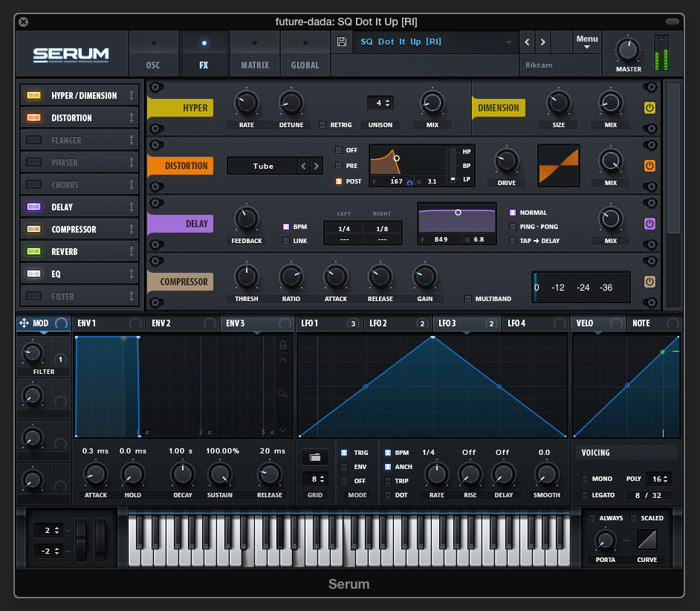700x611 pixels.
Task: Disable the Reverb in the FX rack
Action: pyautogui.click(x=34, y=251)
